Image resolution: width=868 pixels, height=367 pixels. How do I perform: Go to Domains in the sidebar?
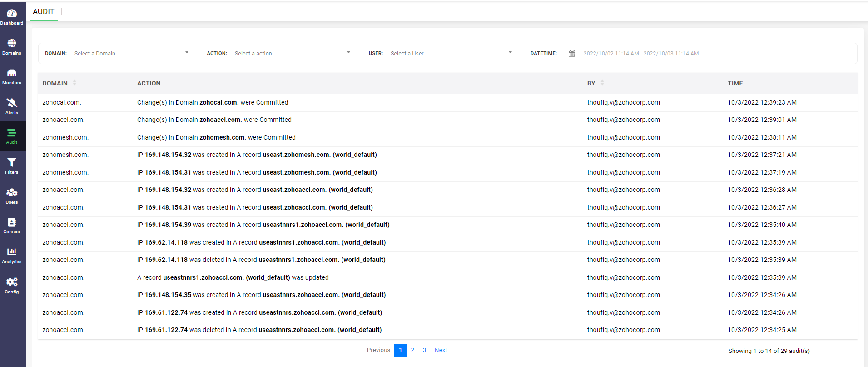(12, 44)
